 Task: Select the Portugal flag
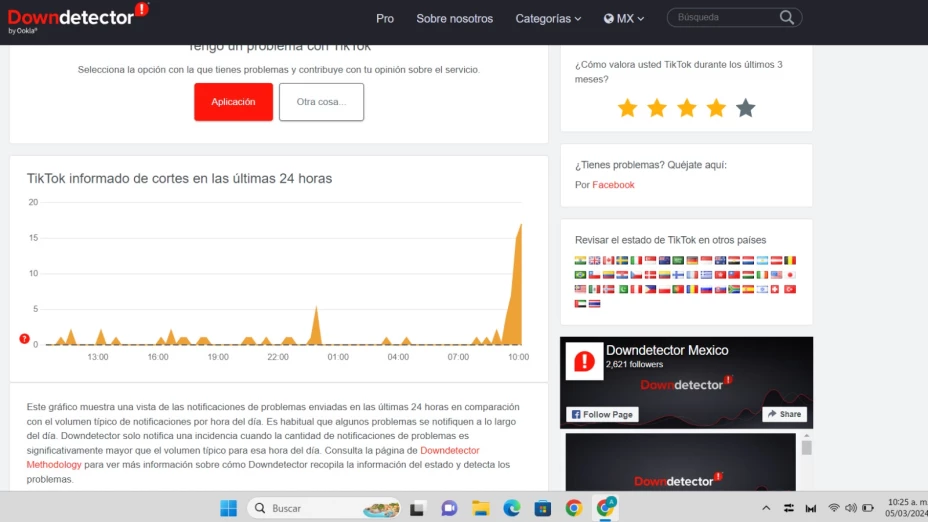coord(678,289)
